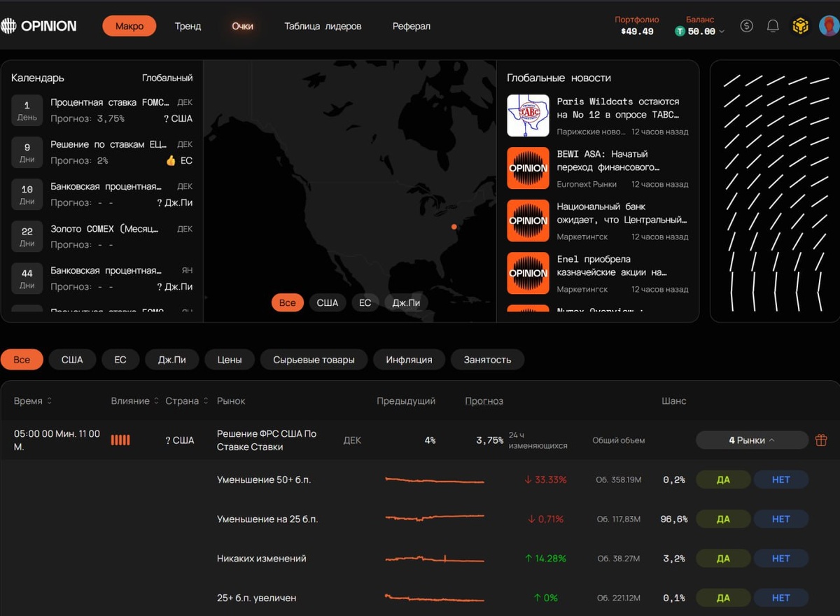Select ЕС filter on the map
The image size is (840, 616).
[365, 303]
